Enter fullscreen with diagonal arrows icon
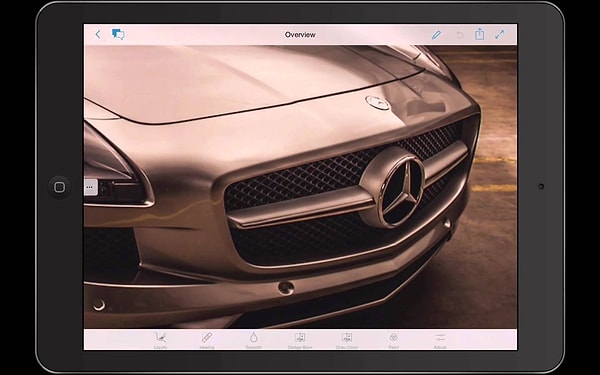The height and width of the screenshot is (375, 600). click(x=500, y=34)
